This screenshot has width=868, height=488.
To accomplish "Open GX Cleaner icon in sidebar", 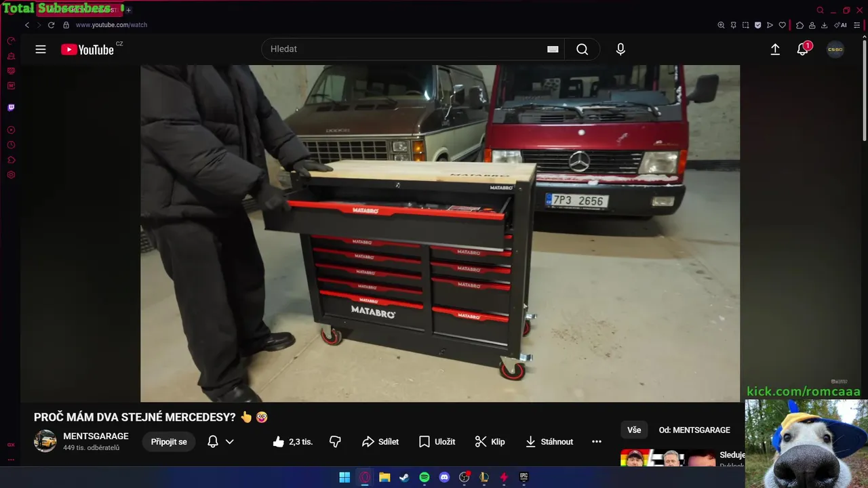I will pos(11,56).
